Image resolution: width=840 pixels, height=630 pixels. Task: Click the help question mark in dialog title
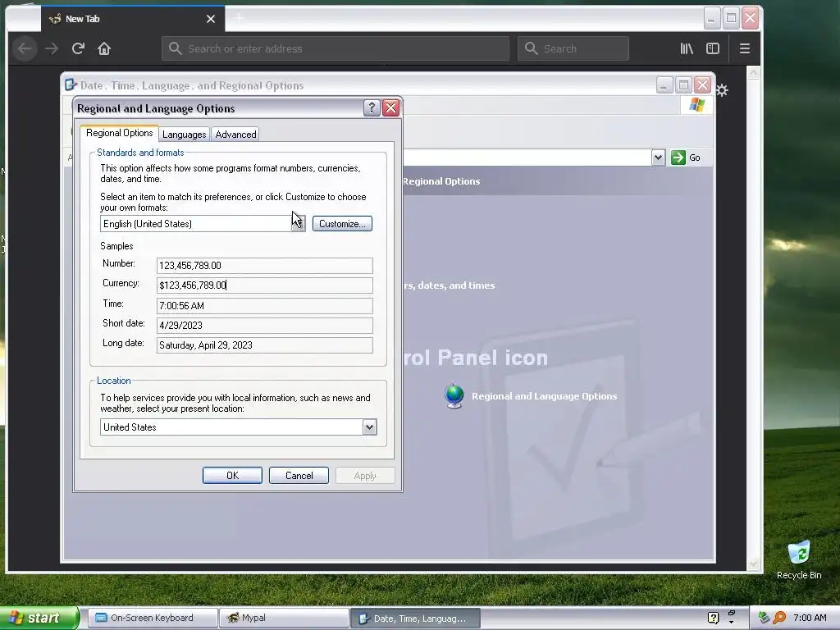click(372, 107)
